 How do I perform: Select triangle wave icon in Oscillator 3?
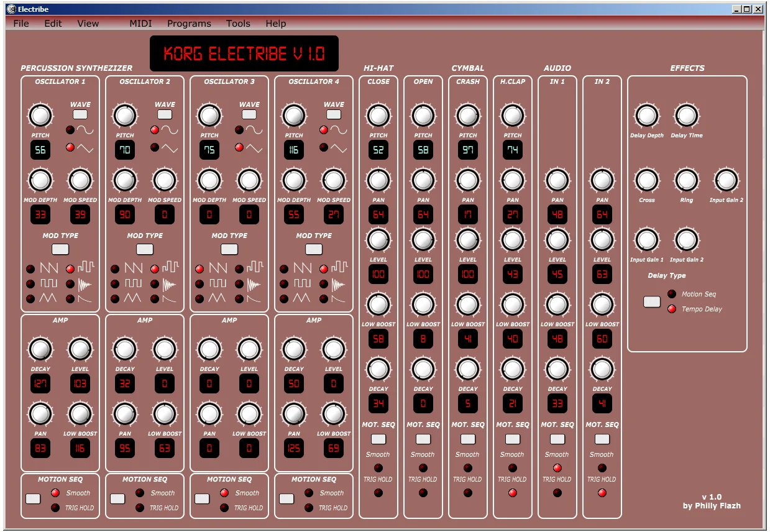click(254, 148)
